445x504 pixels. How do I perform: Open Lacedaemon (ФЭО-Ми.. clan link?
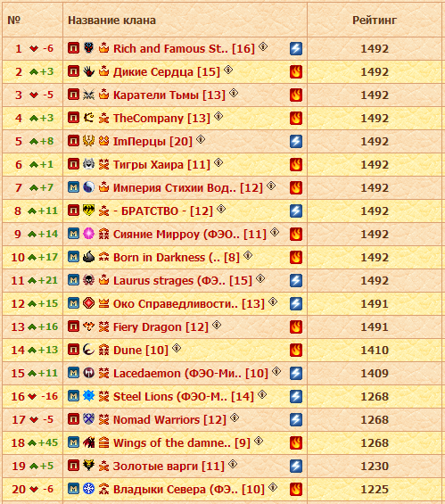click(191, 374)
